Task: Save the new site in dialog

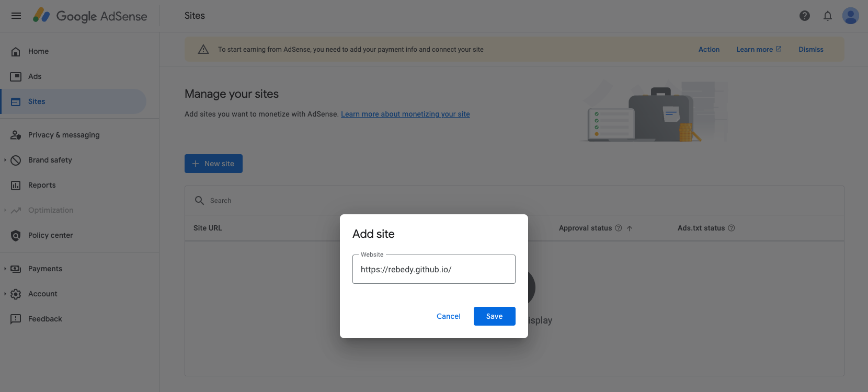Action: click(x=495, y=316)
